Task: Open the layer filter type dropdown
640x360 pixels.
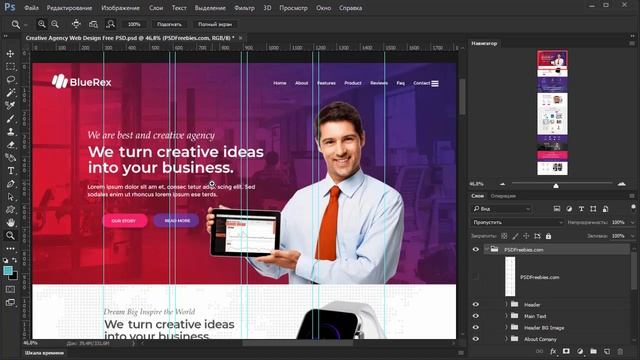Action: pyautogui.click(x=502, y=209)
